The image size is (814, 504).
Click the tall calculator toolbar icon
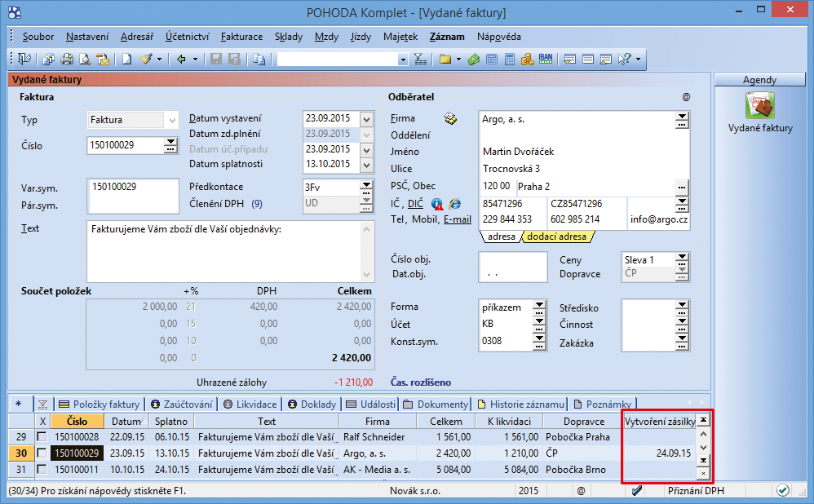(x=510, y=60)
